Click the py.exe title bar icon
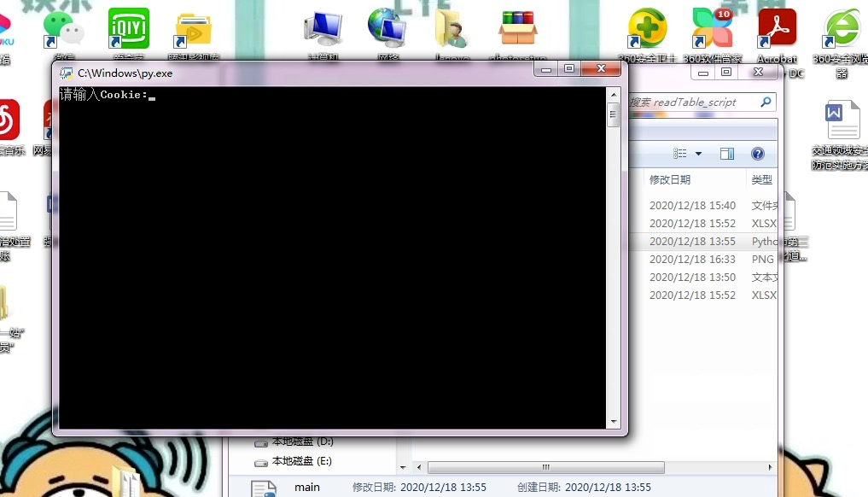 click(x=67, y=73)
